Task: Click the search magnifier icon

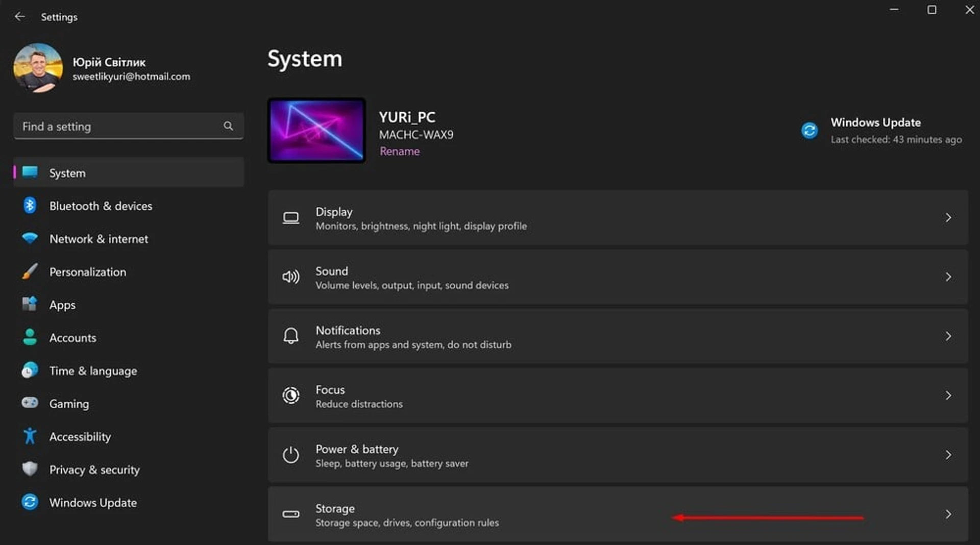Action: point(228,126)
